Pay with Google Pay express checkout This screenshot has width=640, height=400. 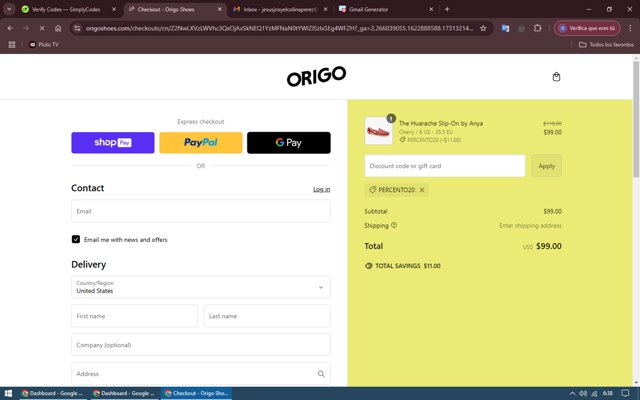289,142
